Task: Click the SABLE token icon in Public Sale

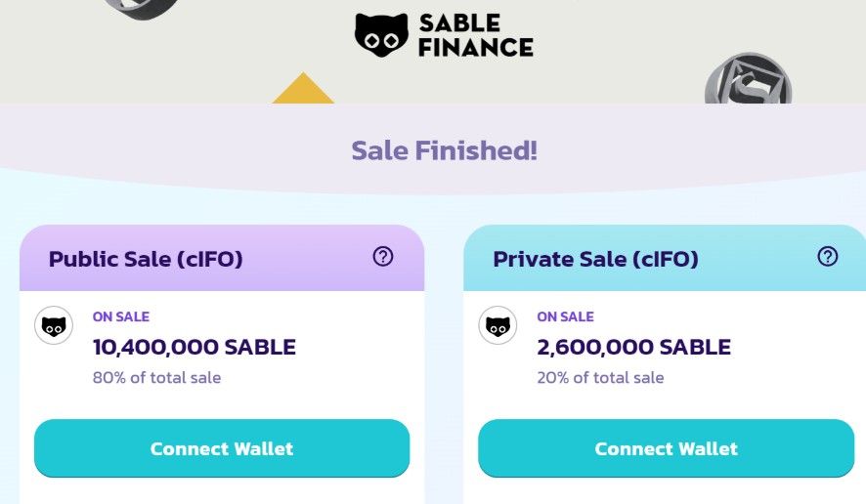Action: pos(54,325)
